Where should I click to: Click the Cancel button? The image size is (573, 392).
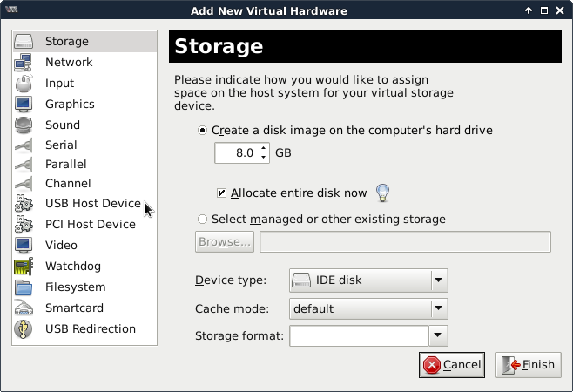450,365
